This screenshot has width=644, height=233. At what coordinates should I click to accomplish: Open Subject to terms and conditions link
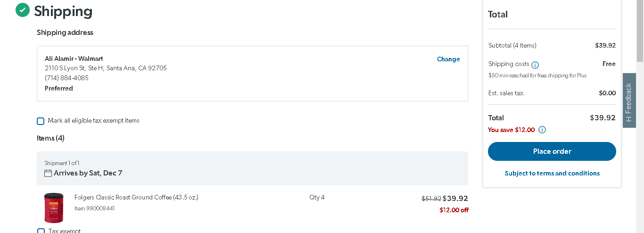pyautogui.click(x=552, y=173)
